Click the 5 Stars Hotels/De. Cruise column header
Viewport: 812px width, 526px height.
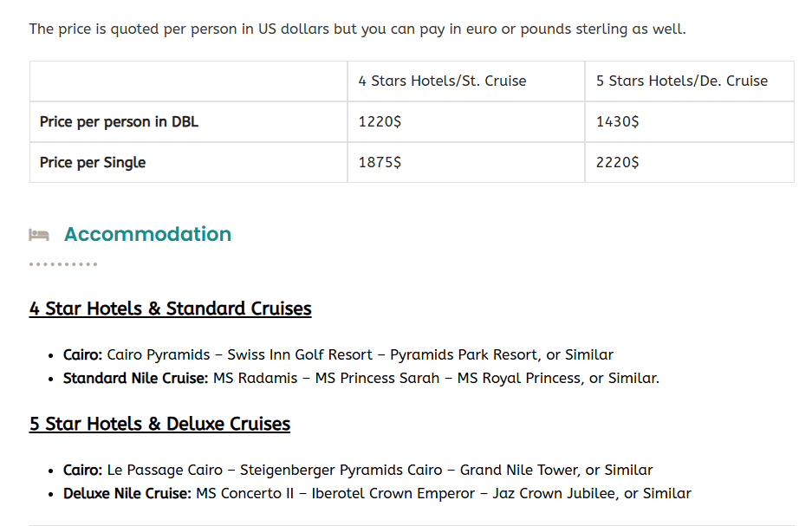(x=681, y=81)
